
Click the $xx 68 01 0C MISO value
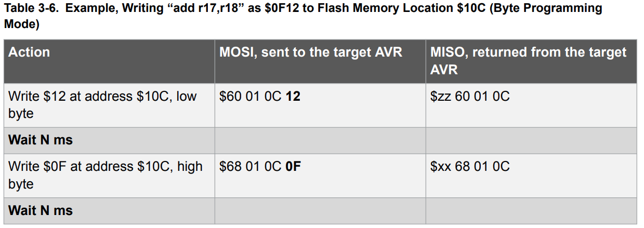click(x=470, y=167)
